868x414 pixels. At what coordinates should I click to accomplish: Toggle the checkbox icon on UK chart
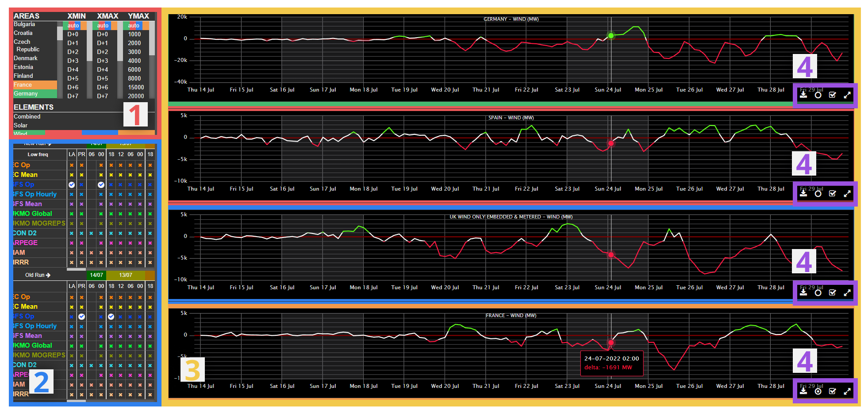coord(833,292)
